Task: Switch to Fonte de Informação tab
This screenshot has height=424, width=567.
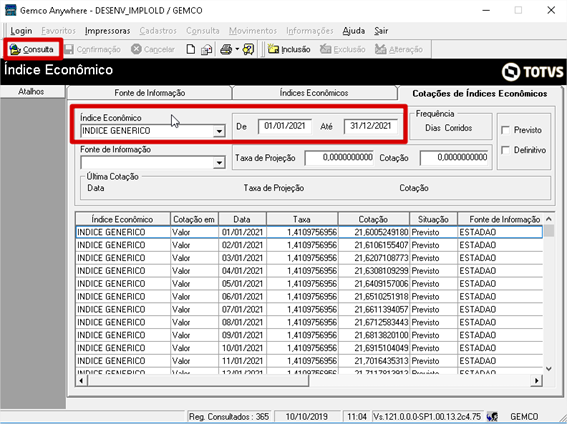Action: tap(150, 93)
